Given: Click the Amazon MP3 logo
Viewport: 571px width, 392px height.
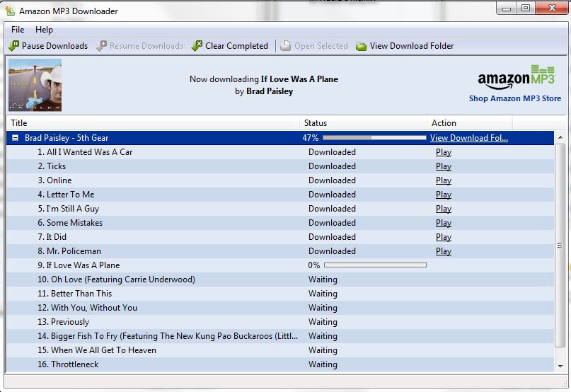Looking at the screenshot, I should pyautogui.click(x=514, y=77).
